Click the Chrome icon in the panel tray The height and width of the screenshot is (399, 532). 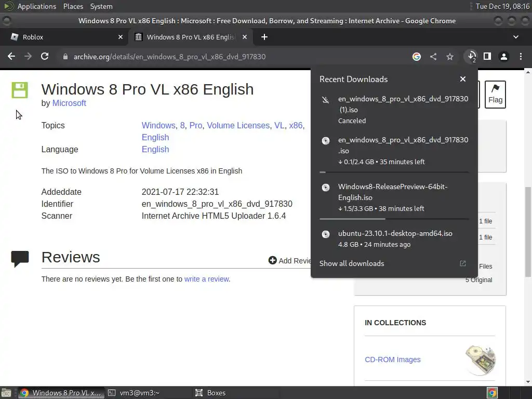pos(492,393)
